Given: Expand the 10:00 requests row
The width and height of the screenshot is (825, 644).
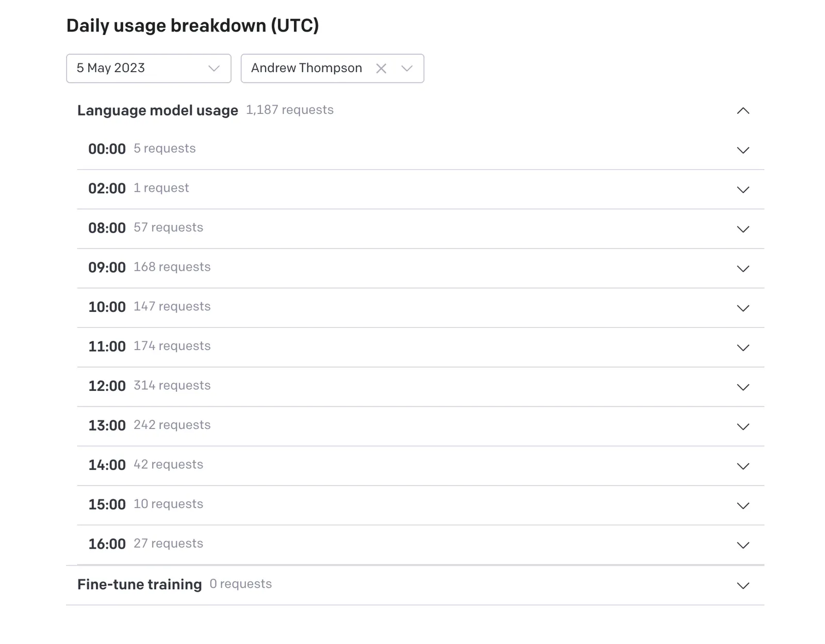Looking at the screenshot, I should pos(743,308).
